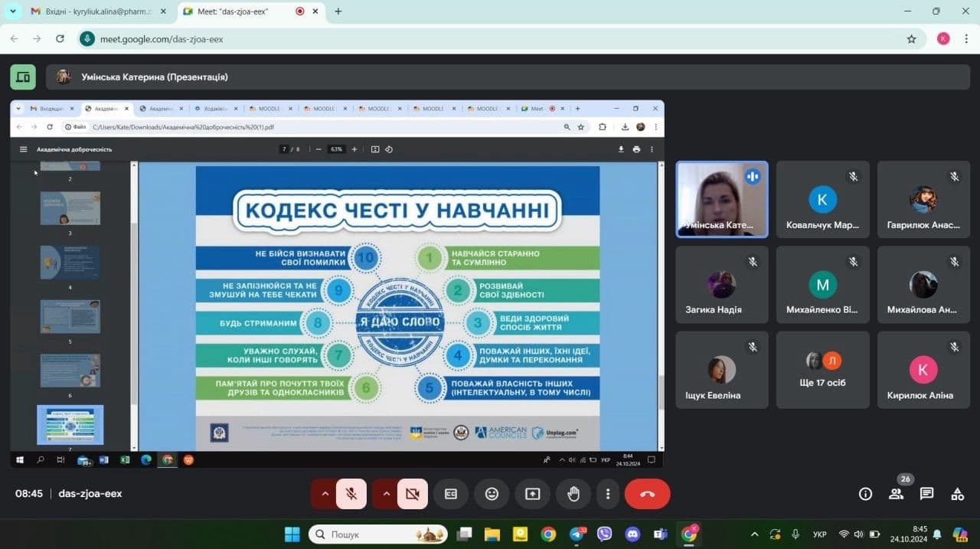This screenshot has height=549, width=980.
Task: Open the notification bell in the tray
Action: pos(937,534)
